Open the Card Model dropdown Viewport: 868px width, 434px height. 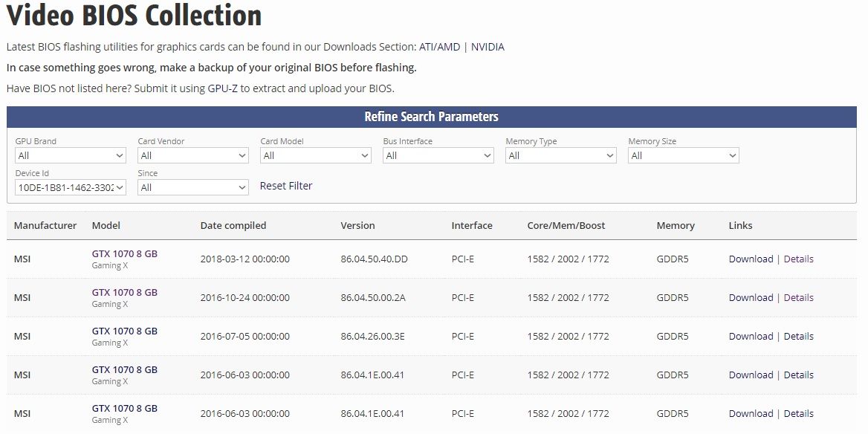[x=315, y=155]
